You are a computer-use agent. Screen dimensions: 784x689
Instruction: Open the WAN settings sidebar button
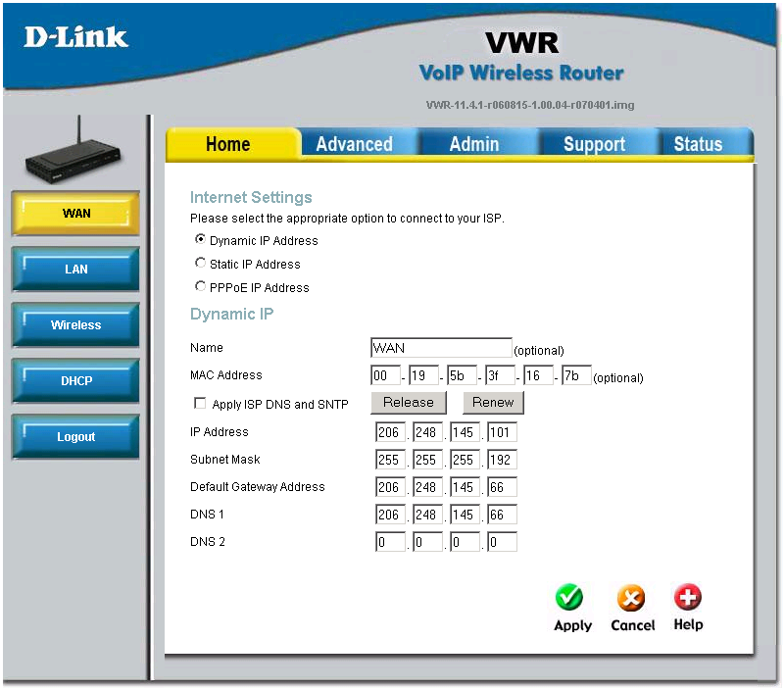(76, 213)
